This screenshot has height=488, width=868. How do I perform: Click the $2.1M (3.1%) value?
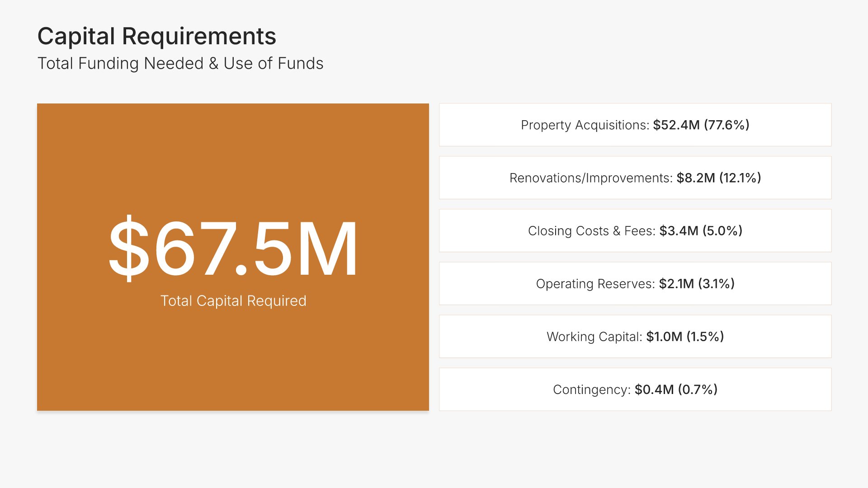click(697, 283)
